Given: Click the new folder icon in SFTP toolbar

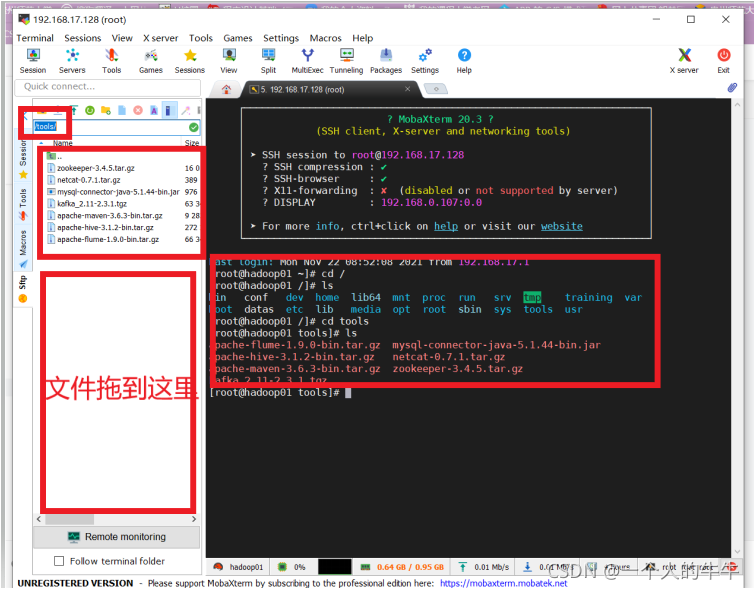Looking at the screenshot, I should (106, 110).
